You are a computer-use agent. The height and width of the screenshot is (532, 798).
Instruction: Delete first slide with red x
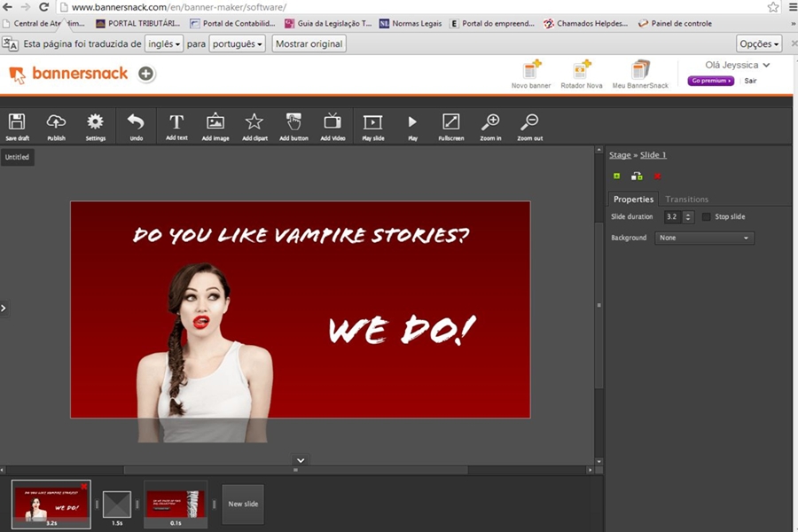coord(84,486)
